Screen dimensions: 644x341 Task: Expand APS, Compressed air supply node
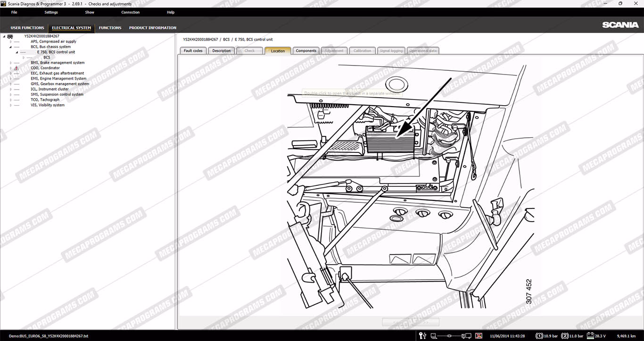[10, 42]
